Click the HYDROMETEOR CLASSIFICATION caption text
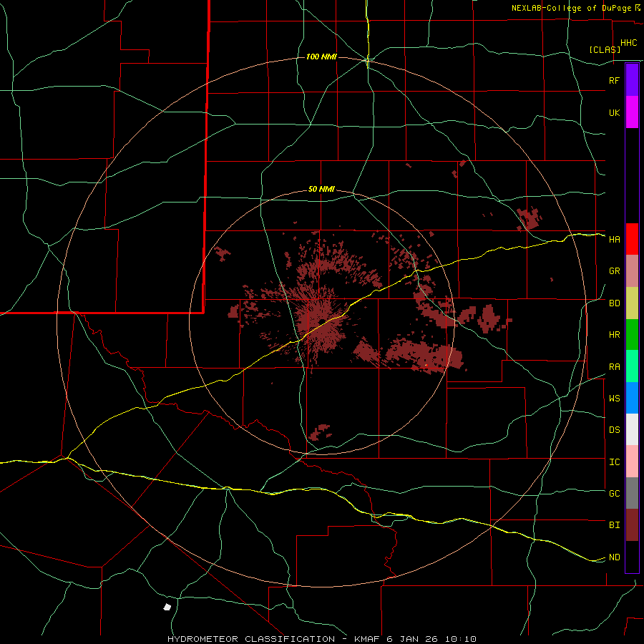The height and width of the screenshot is (644, 644). 251,639
